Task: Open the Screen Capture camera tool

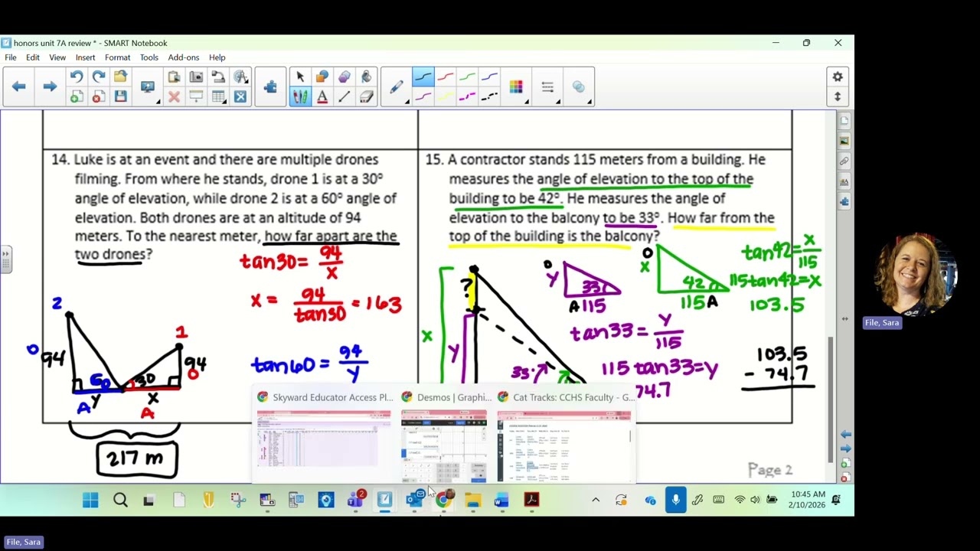Action: [196, 77]
